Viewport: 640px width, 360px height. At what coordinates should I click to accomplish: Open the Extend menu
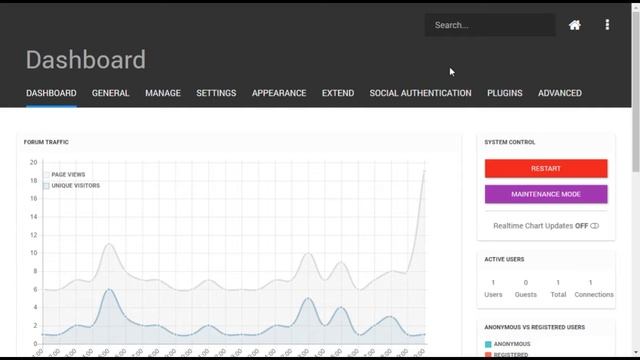338,93
